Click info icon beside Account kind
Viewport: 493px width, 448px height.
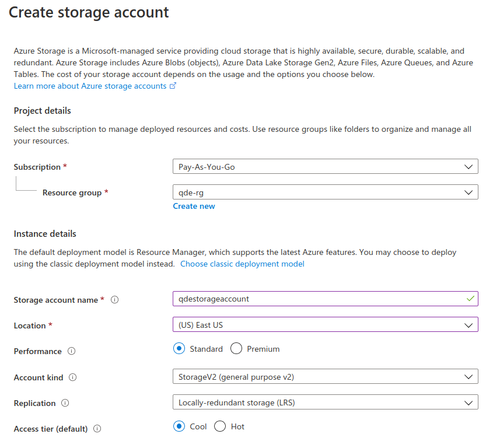click(x=73, y=377)
